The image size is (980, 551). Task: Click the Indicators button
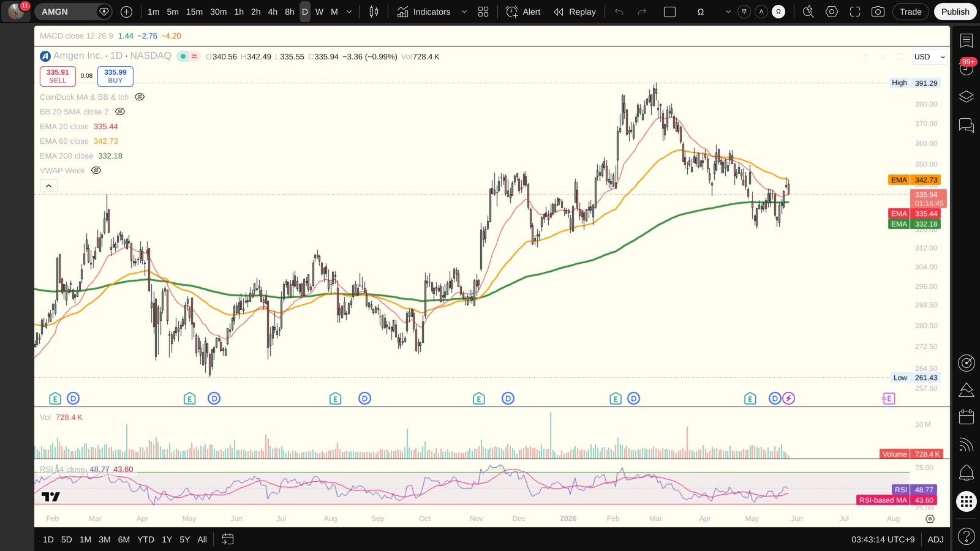click(x=424, y=12)
